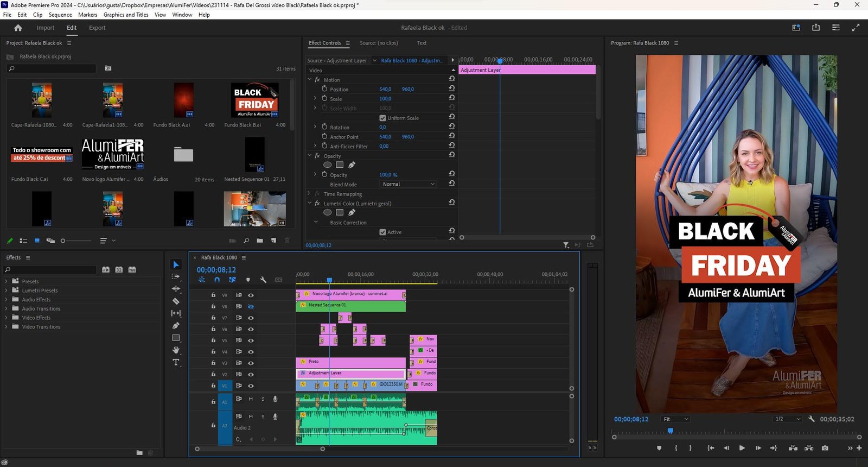
Task: Click Go to In point button
Action: 711,448
